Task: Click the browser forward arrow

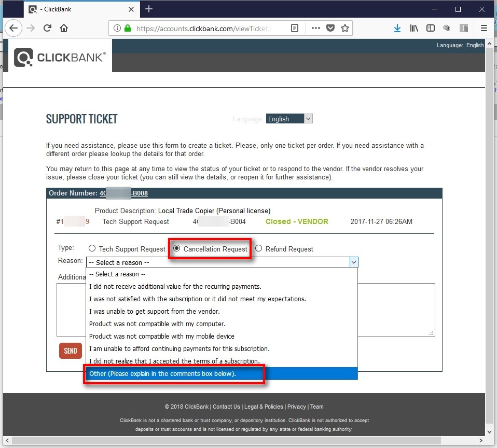Action: [x=31, y=28]
